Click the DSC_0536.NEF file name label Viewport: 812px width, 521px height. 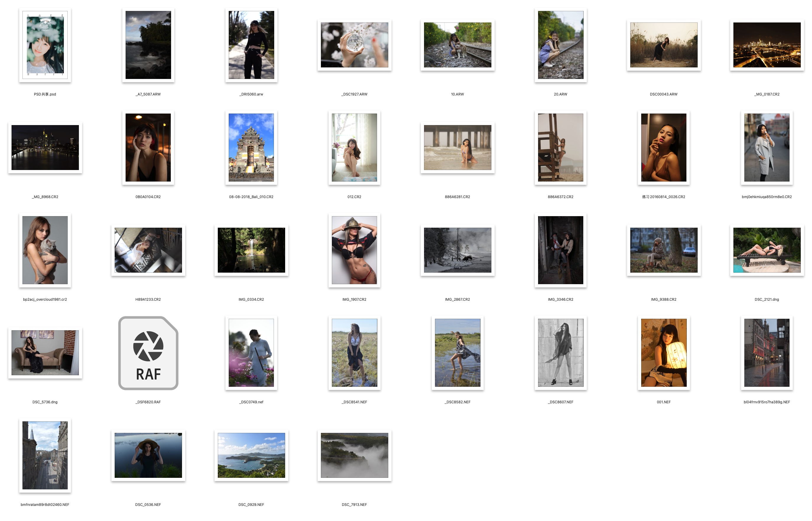coord(148,504)
